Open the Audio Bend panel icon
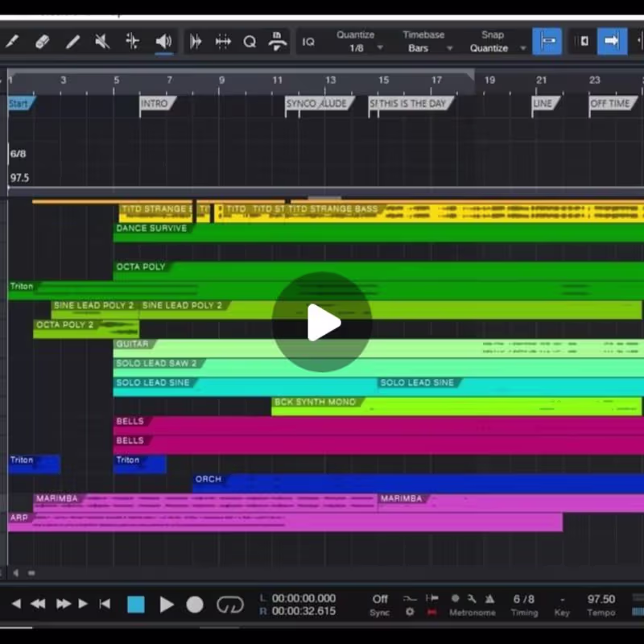This screenshot has width=644, height=644. 196,41
